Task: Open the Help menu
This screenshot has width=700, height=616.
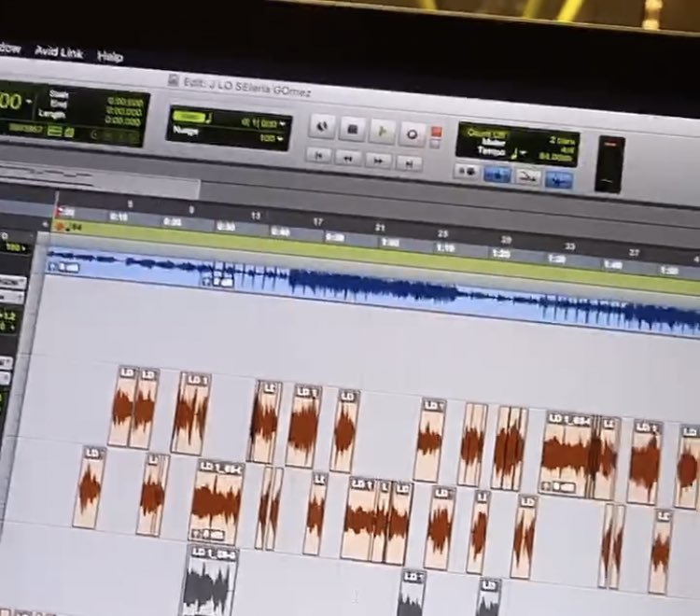Action: [x=109, y=56]
